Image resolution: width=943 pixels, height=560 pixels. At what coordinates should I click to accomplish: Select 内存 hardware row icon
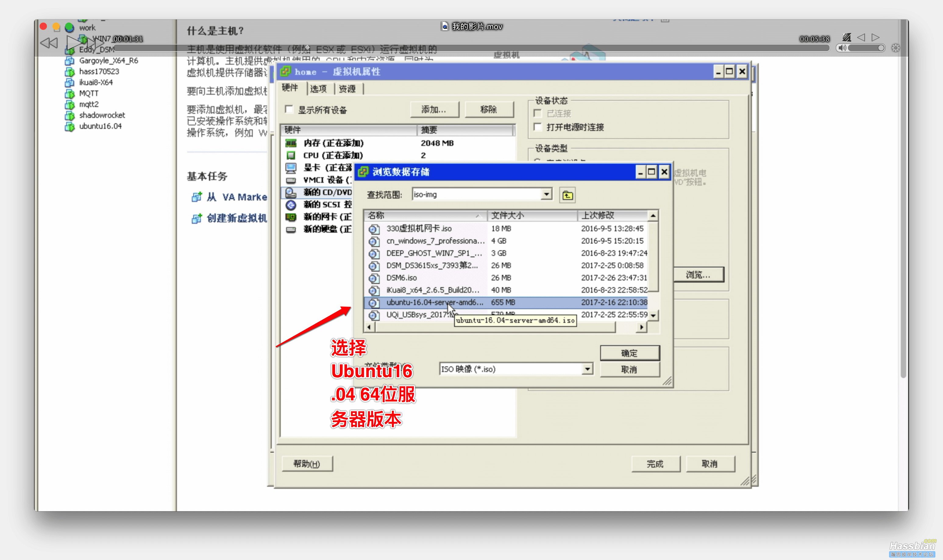click(x=291, y=143)
